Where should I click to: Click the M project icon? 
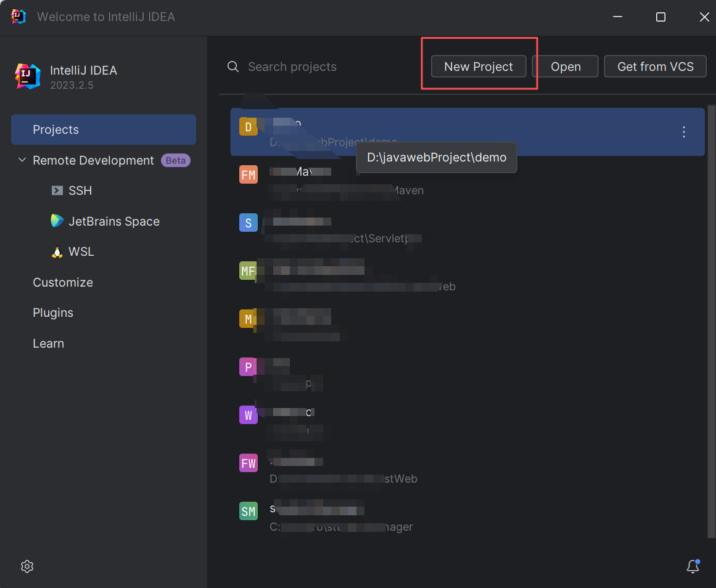pyautogui.click(x=249, y=319)
